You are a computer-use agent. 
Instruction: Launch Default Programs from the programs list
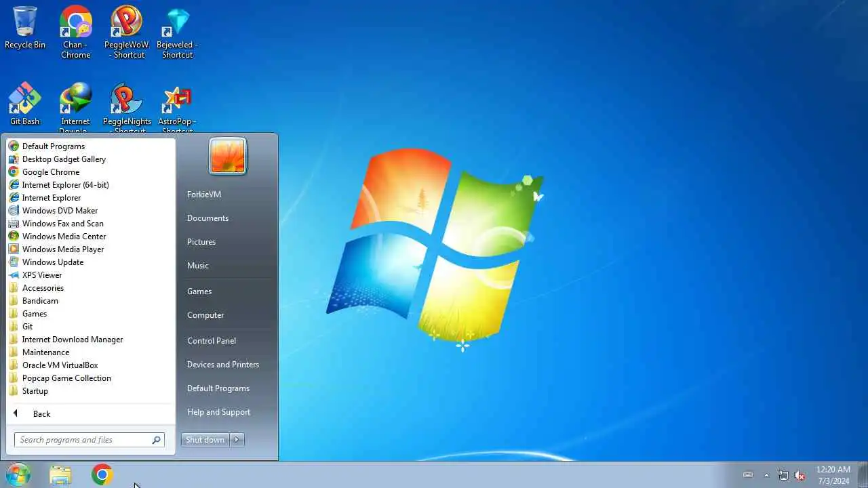point(91,146)
